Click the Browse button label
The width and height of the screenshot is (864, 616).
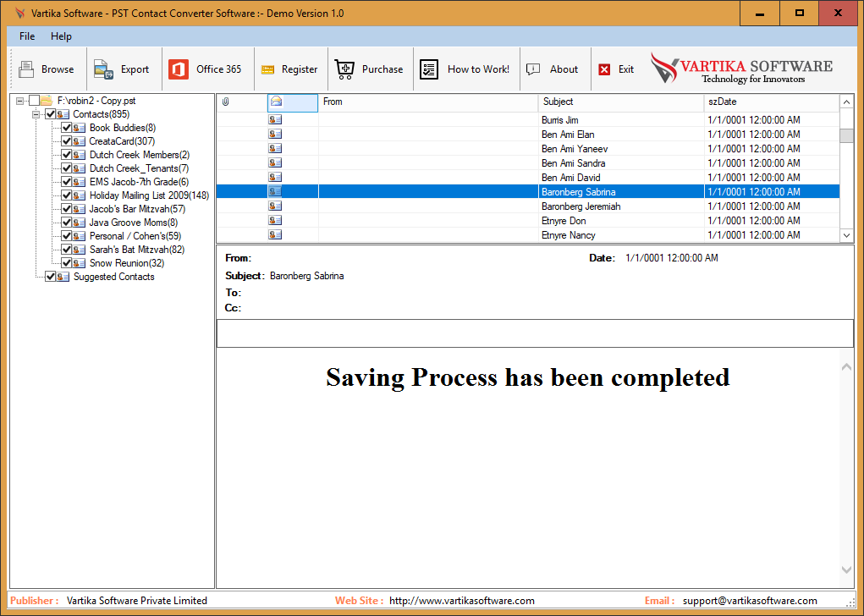tap(58, 69)
